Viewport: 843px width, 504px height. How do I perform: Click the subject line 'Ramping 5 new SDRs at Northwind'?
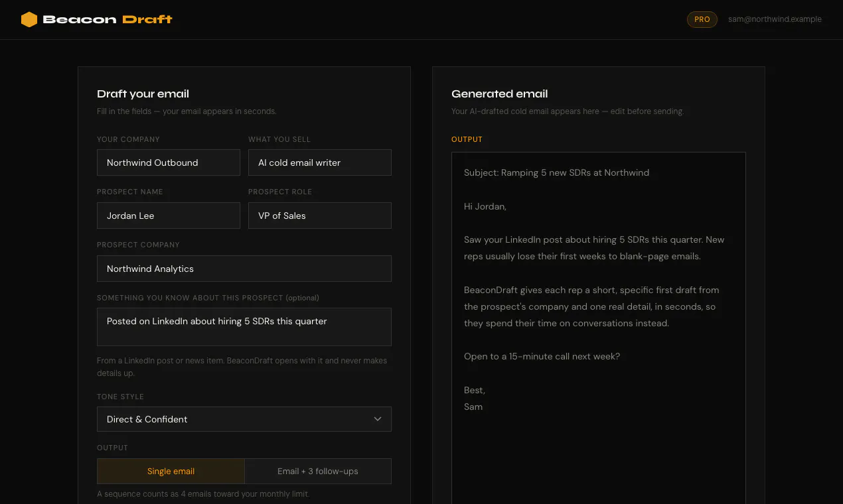(556, 172)
